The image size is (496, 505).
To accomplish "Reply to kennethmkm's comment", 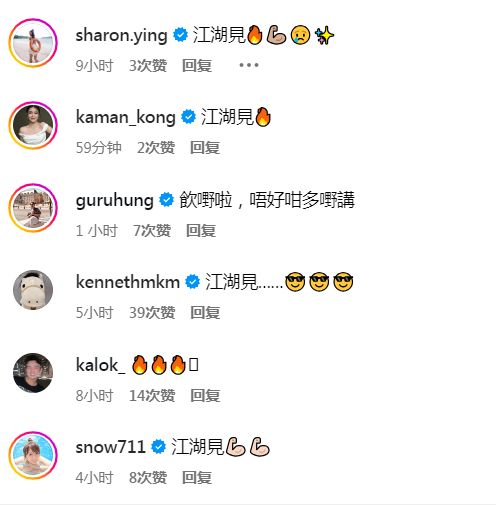I will pyautogui.click(x=205, y=313).
